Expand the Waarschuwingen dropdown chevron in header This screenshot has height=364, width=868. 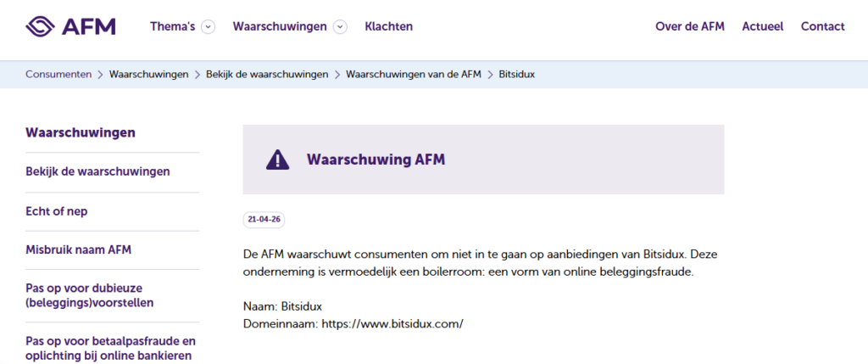(x=341, y=26)
